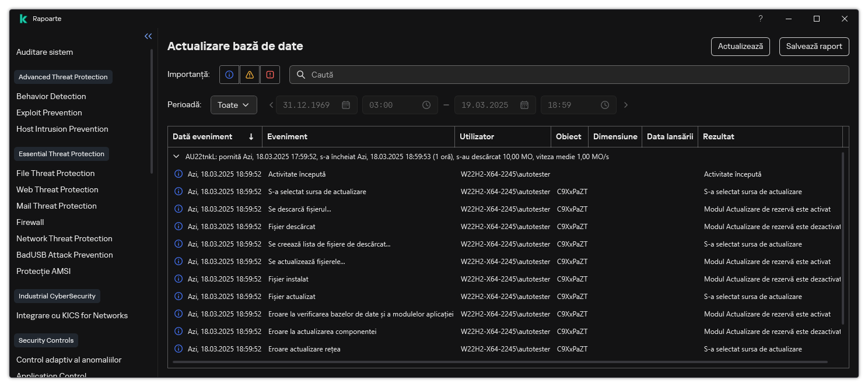Toggle the yellow warning importance filter
The height and width of the screenshot is (387, 868).
pos(250,75)
